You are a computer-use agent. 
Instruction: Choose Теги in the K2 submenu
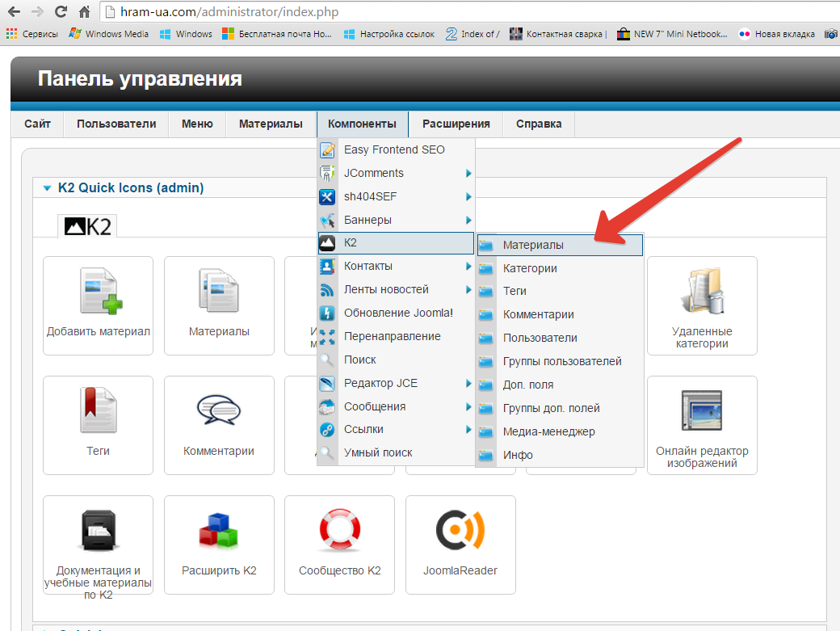tap(560, 291)
